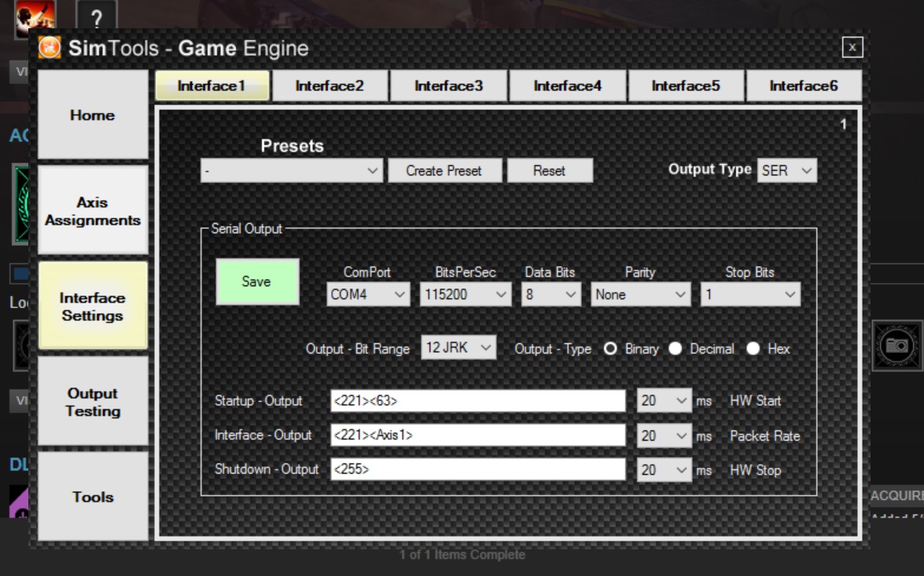Click the Interface - Output text field
The width and height of the screenshot is (924, 576).
click(478, 435)
